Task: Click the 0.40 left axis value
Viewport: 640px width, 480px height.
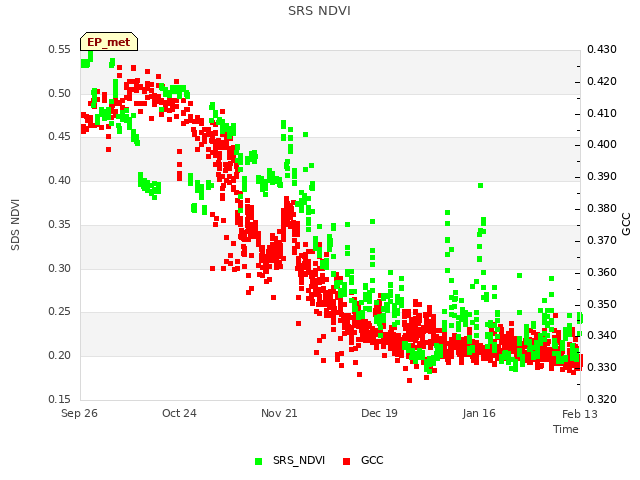Action: (x=60, y=180)
